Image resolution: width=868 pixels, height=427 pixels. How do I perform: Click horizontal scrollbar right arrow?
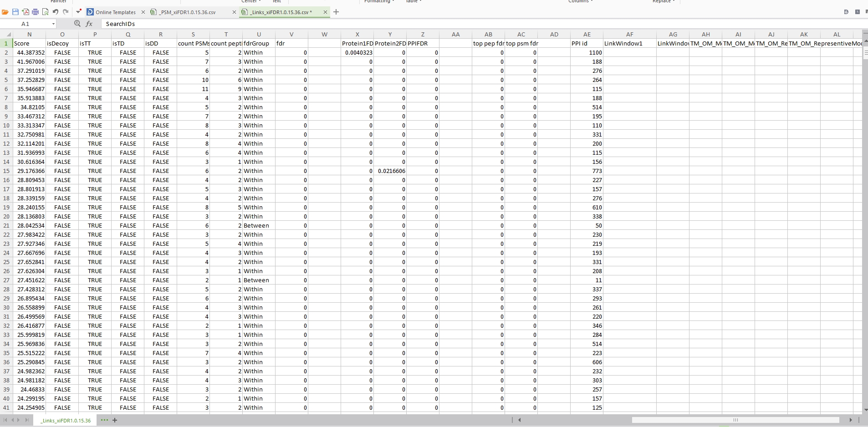pyautogui.click(x=851, y=420)
